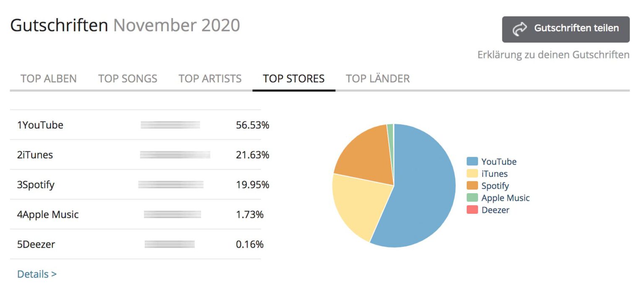Select the TOP ARTISTS tab
Viewport: 644px width, 299px height.
(x=210, y=79)
